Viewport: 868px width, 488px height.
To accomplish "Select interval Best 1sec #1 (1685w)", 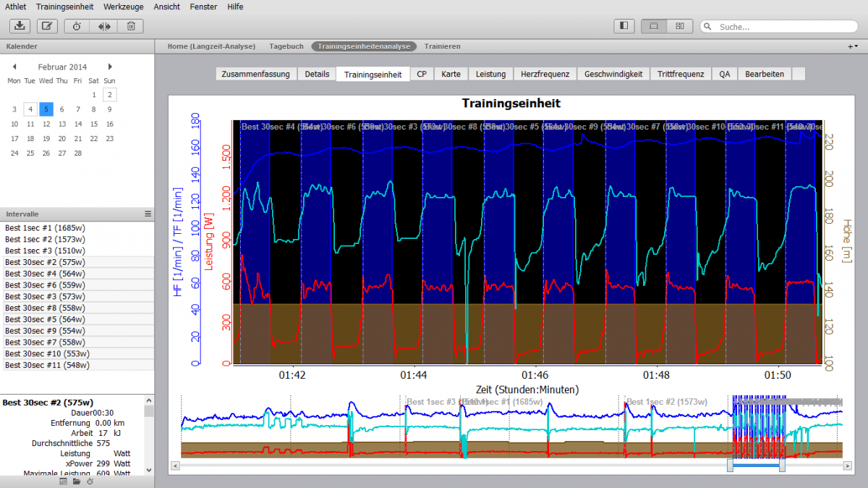I will [45, 227].
